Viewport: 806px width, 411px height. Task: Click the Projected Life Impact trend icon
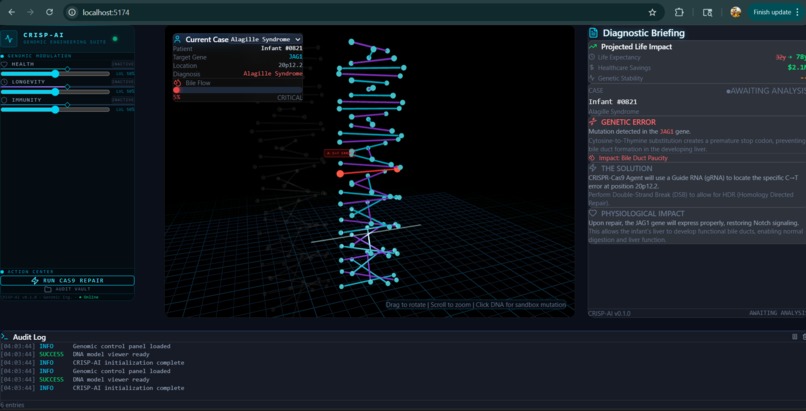(x=593, y=47)
